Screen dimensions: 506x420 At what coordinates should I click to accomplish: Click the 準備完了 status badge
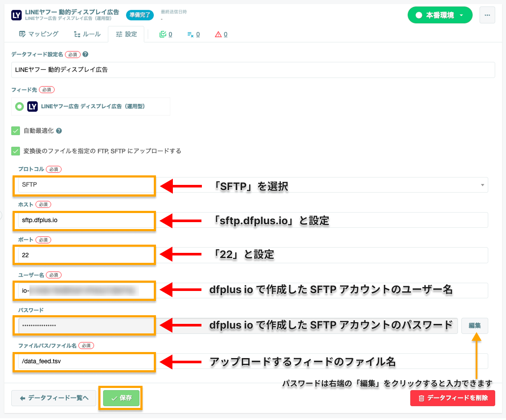(140, 15)
